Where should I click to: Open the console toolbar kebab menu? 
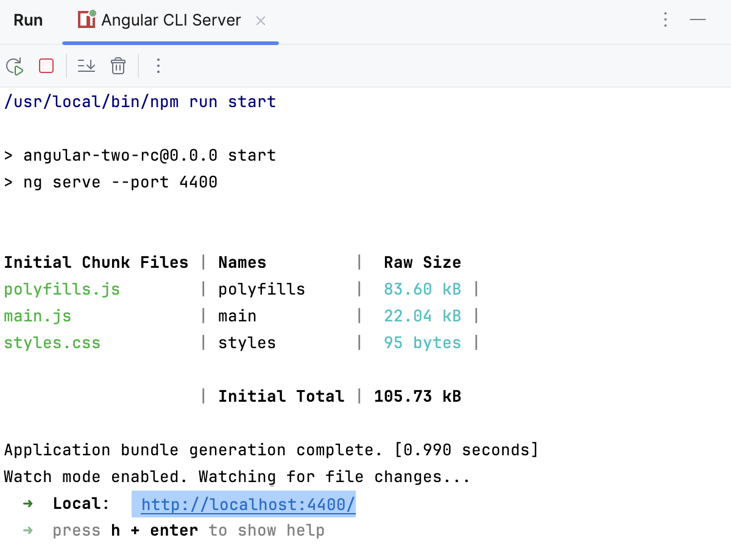(158, 66)
